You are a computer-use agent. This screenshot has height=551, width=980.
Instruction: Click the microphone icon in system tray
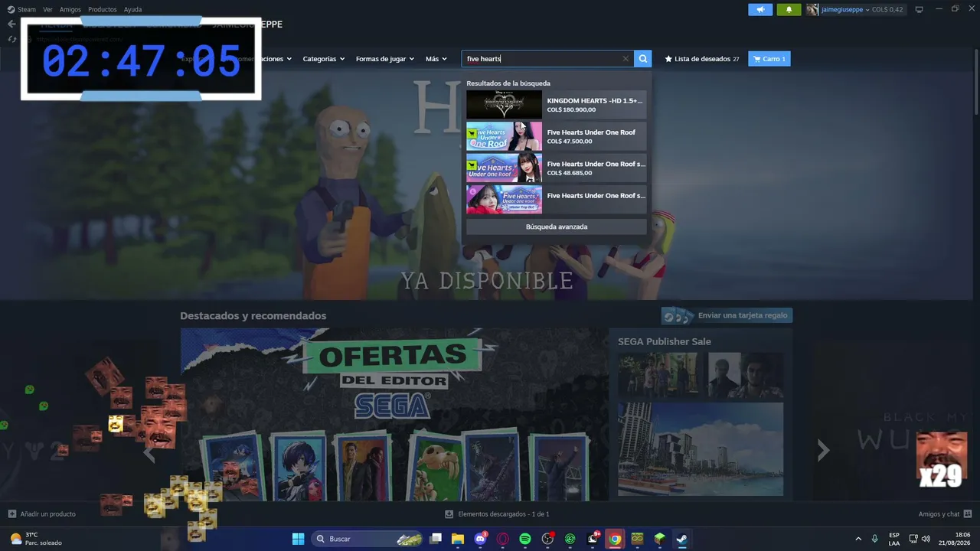tap(875, 539)
